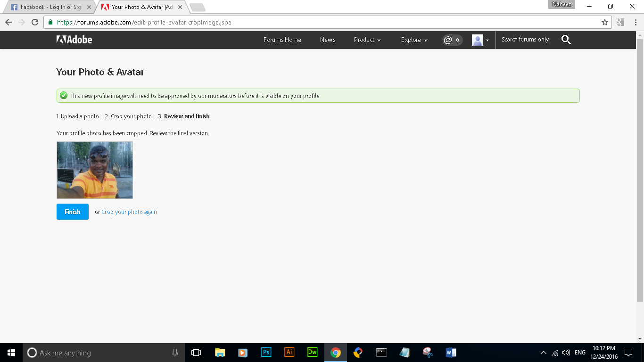
Task: Click the volume speaker tray icon
Action: 566,353
